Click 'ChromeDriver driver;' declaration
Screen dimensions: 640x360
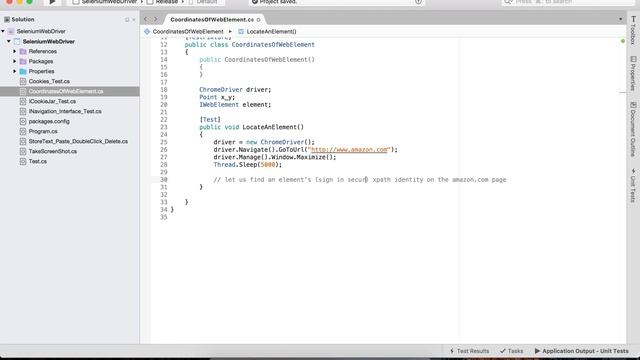pyautogui.click(x=235, y=89)
